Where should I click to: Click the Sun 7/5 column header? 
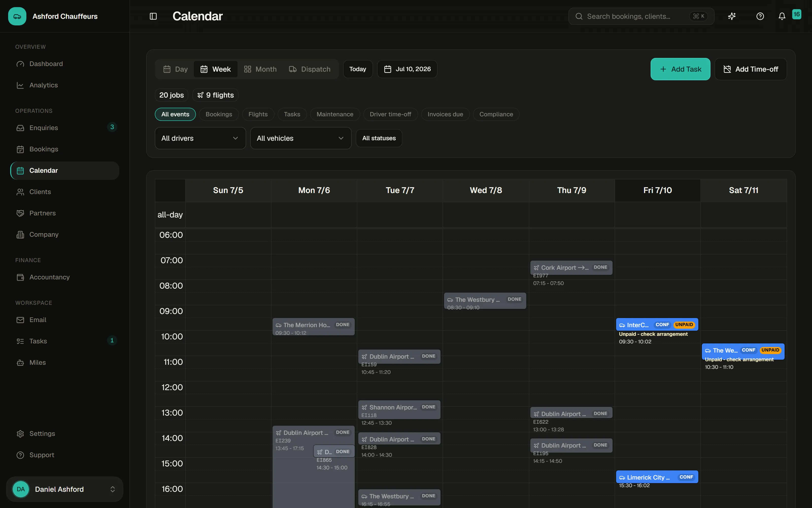click(228, 190)
